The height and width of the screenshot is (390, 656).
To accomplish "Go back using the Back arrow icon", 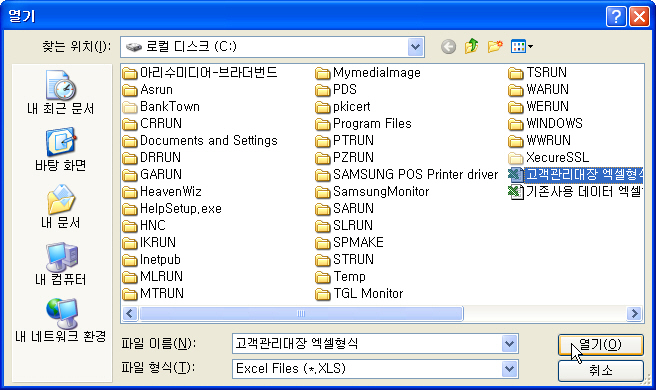I will click(448, 46).
